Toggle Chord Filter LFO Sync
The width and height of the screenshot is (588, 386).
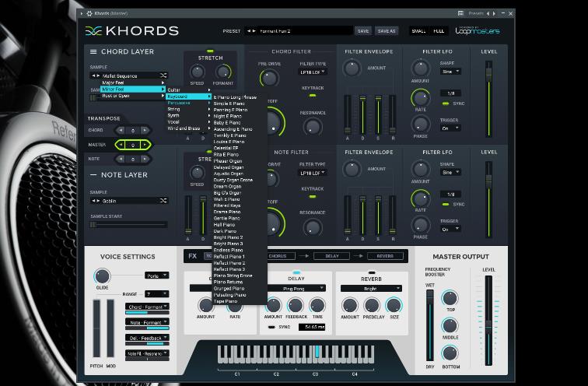[446, 104]
